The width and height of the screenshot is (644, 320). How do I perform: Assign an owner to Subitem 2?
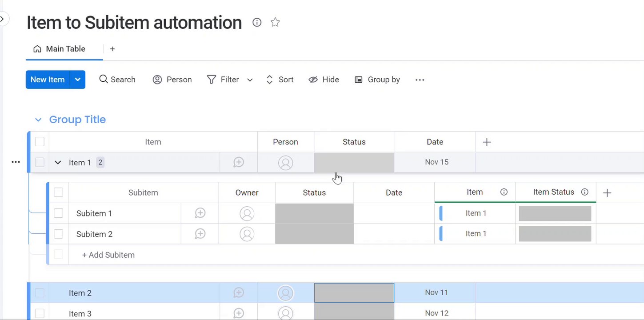pyautogui.click(x=247, y=234)
